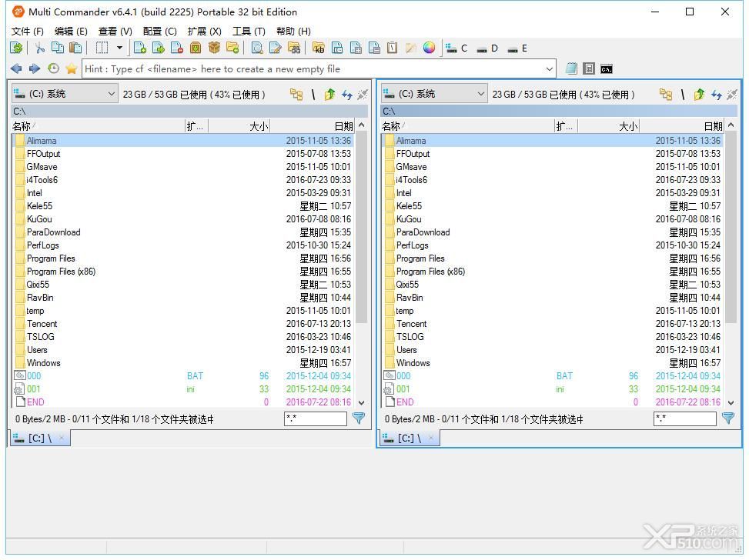This screenshot has height=560, width=749.
Task: Toggle the pin icon in the right panel
Action: pyautogui.click(x=732, y=95)
